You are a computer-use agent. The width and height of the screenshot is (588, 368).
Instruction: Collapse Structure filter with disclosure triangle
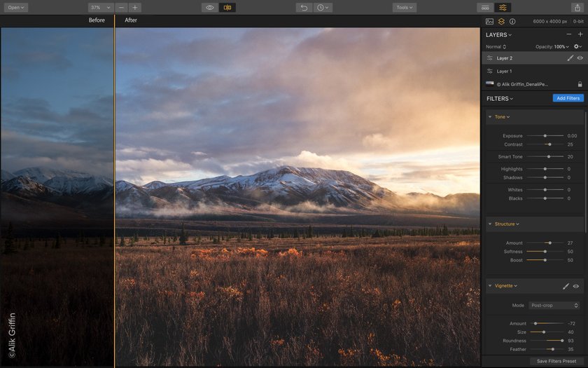click(x=490, y=224)
